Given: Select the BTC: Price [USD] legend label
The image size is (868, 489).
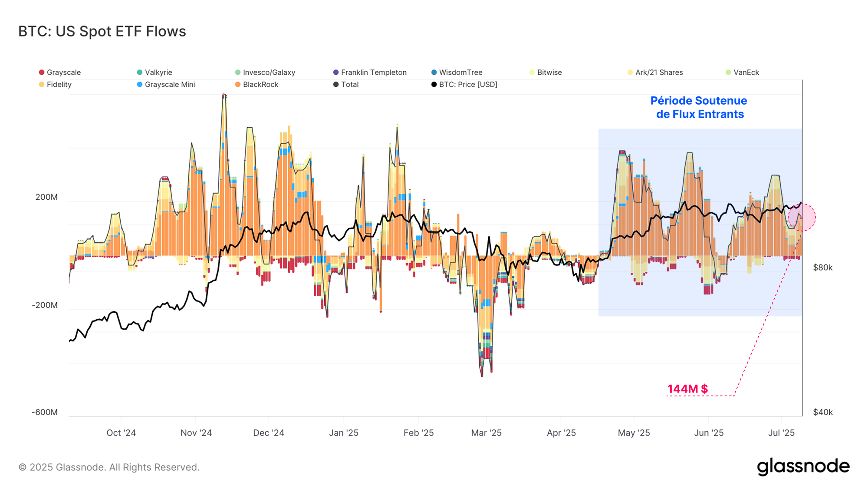Looking at the screenshot, I should pyautogui.click(x=468, y=85).
